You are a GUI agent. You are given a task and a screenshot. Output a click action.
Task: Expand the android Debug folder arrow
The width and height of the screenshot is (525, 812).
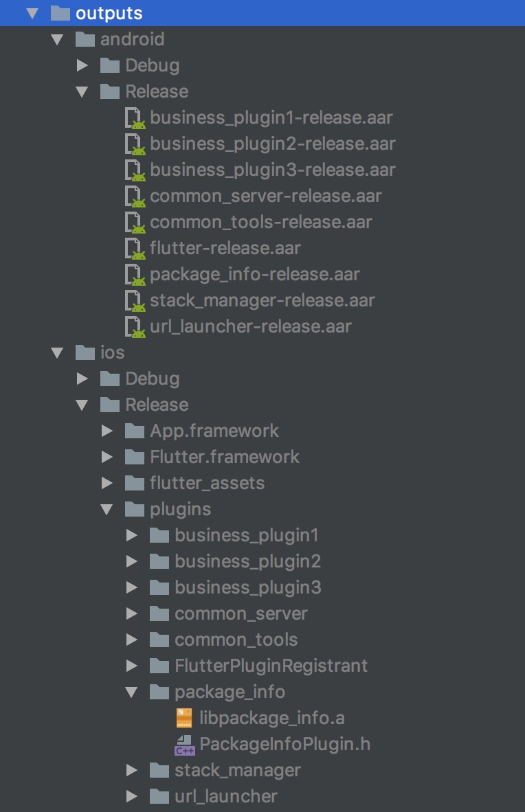(x=82, y=65)
